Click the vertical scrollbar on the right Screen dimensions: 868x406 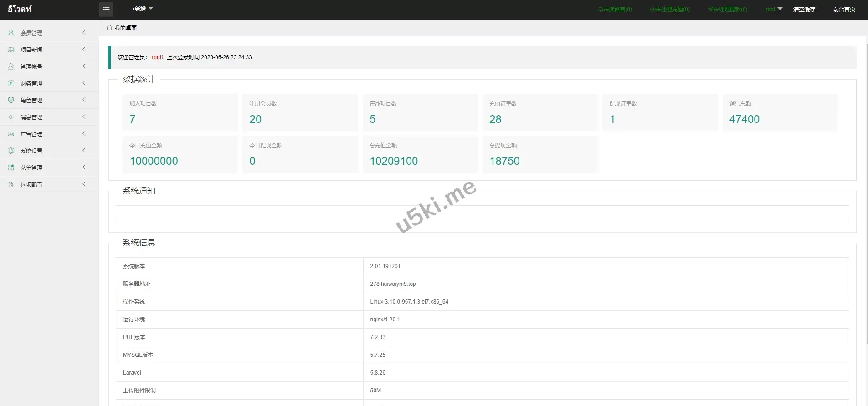866,182
